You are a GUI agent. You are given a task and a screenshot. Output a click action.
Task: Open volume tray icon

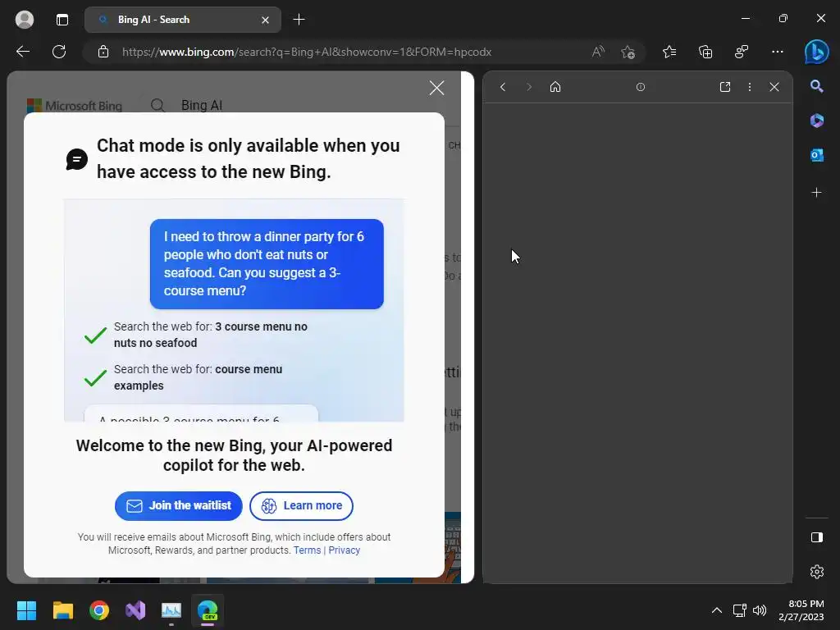[x=759, y=610]
